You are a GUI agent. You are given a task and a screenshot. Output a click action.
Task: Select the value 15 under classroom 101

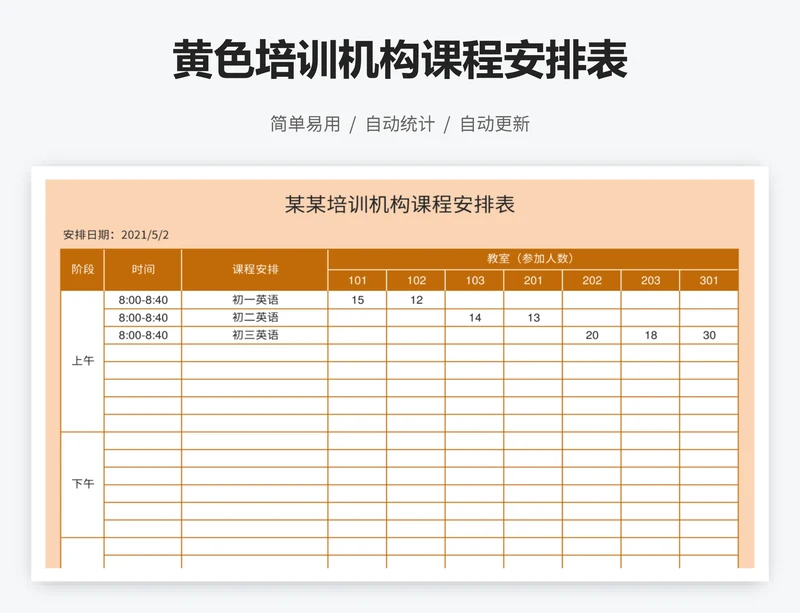coord(357,300)
